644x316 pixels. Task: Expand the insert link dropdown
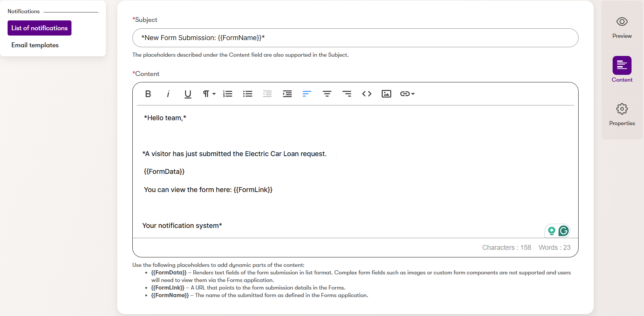click(407, 94)
